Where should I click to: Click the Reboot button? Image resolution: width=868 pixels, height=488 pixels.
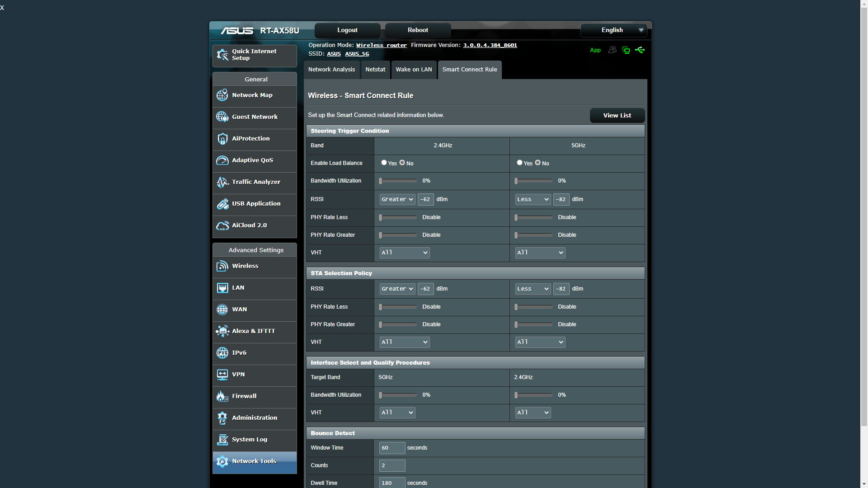coord(418,30)
